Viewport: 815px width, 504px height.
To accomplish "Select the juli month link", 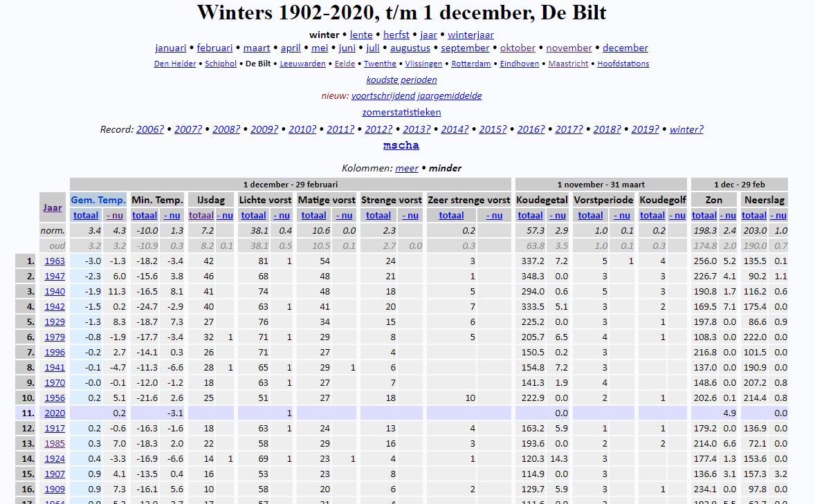I will (x=373, y=48).
